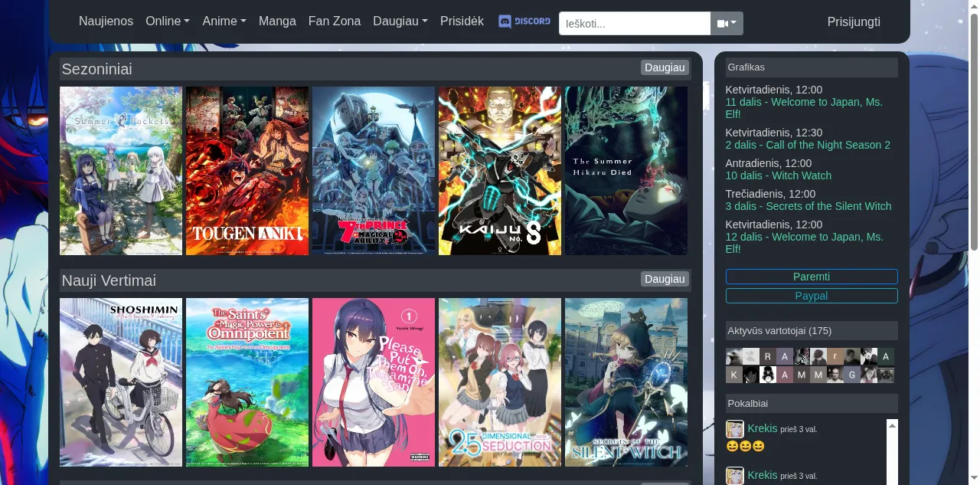The image size is (980, 485).
Task: Open the penguin-like white avatar in active users
Action: 768,375
